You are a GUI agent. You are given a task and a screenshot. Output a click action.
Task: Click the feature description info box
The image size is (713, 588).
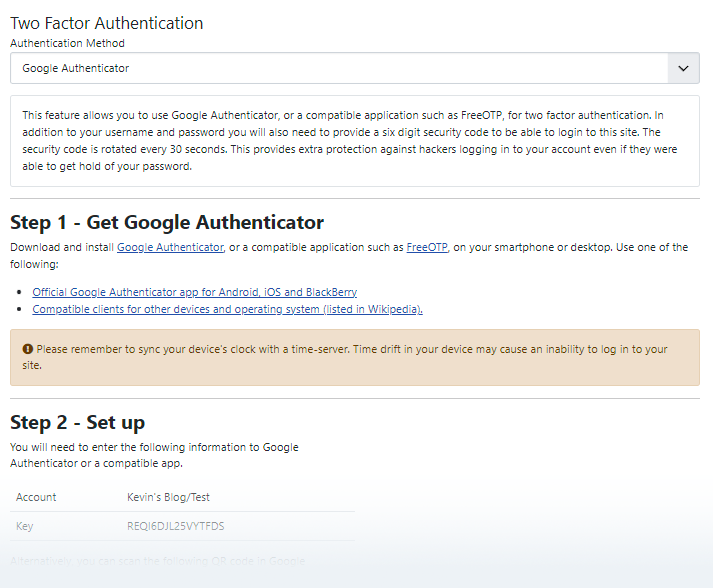pos(354,141)
